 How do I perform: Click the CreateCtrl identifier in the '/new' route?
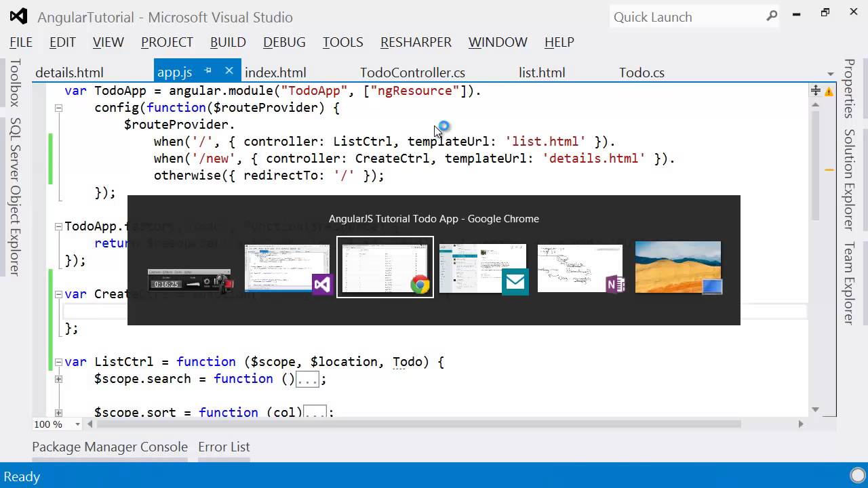click(393, 158)
